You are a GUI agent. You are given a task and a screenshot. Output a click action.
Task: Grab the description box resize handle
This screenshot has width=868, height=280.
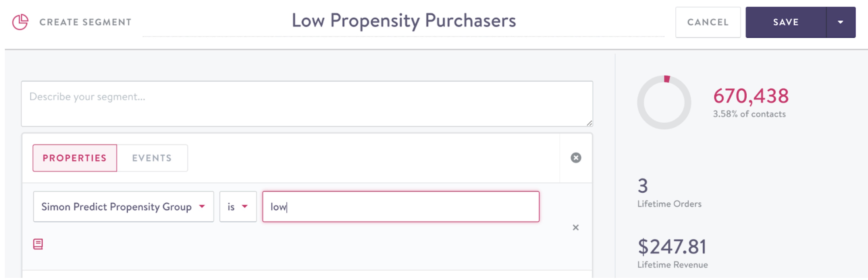point(589,123)
